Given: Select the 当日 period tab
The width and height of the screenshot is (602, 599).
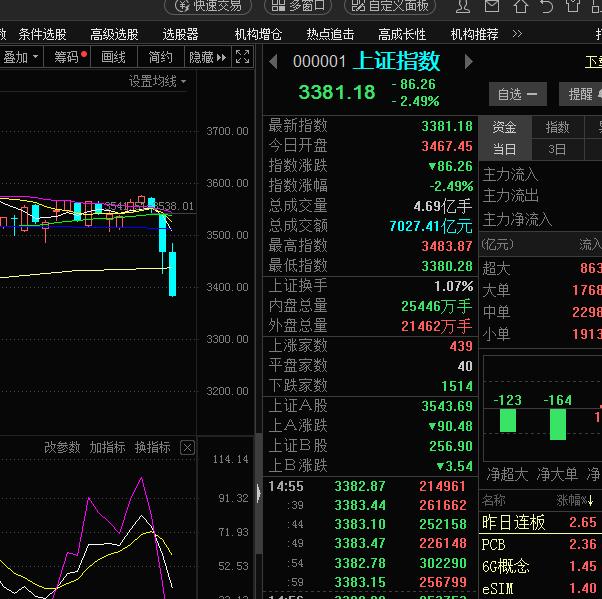Looking at the screenshot, I should 504,149.
